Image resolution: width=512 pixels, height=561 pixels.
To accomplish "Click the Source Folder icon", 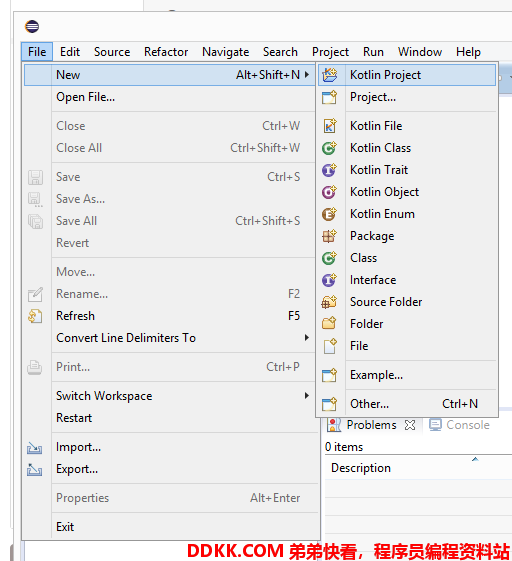I will point(329,302).
